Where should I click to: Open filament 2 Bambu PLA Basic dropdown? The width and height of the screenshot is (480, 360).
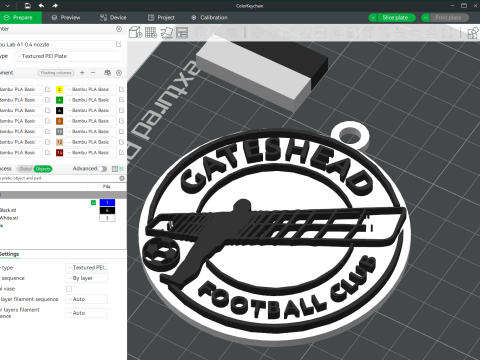point(91,89)
